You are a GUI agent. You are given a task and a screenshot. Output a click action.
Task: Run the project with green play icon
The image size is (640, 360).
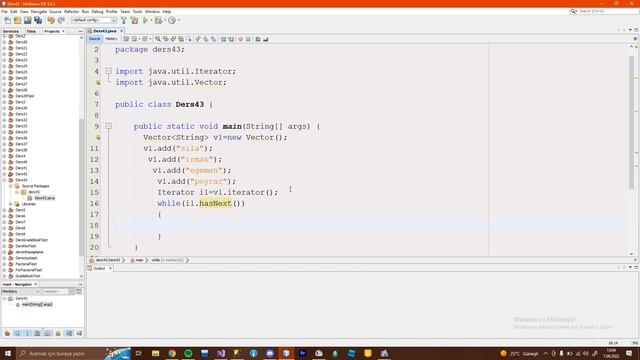pos(145,20)
